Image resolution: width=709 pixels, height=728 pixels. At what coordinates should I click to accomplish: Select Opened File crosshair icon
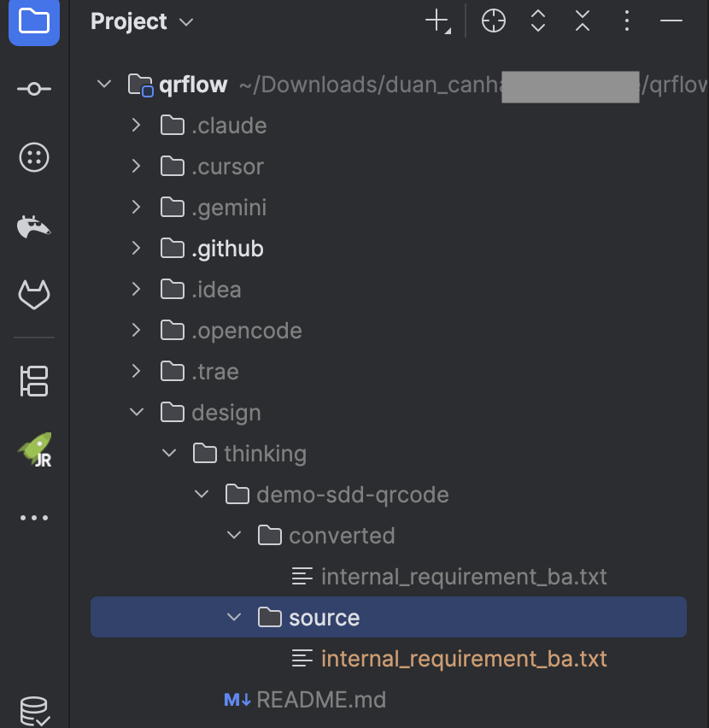pos(494,21)
